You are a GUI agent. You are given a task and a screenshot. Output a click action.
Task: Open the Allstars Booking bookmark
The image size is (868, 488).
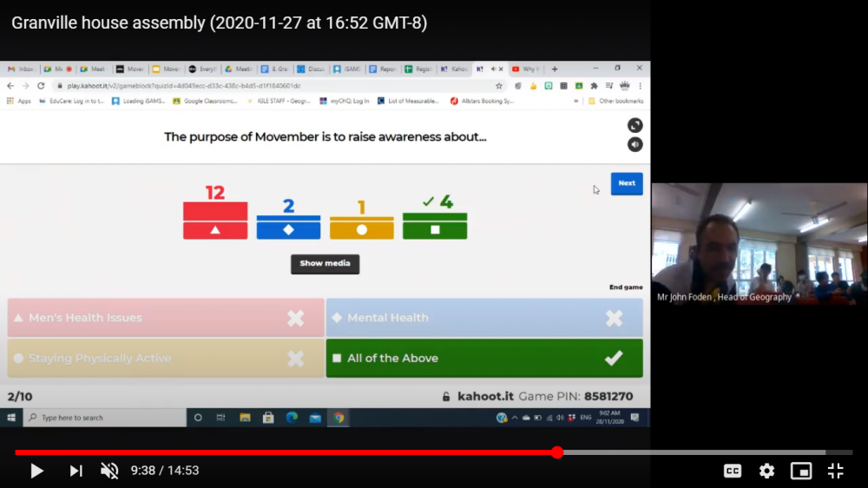click(482, 101)
